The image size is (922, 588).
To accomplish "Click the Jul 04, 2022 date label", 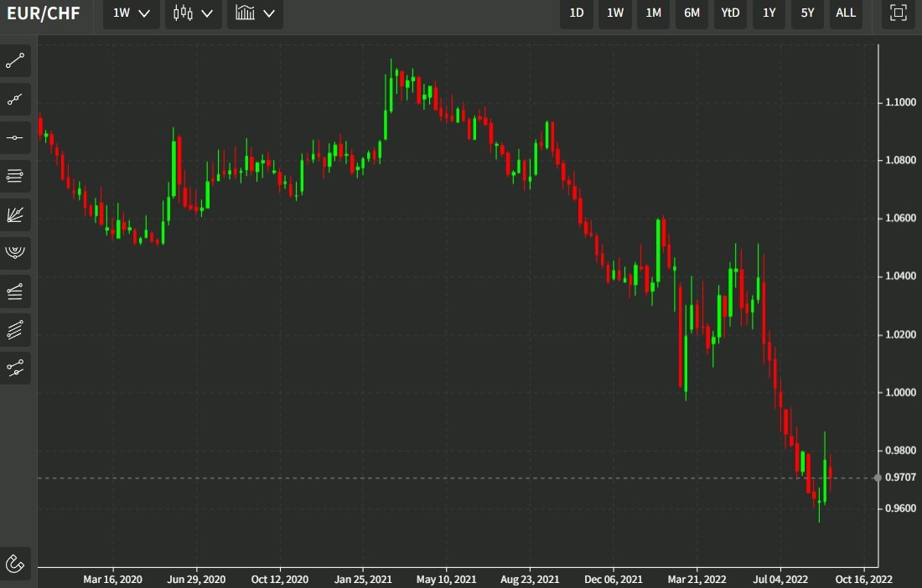I will 780,579.
